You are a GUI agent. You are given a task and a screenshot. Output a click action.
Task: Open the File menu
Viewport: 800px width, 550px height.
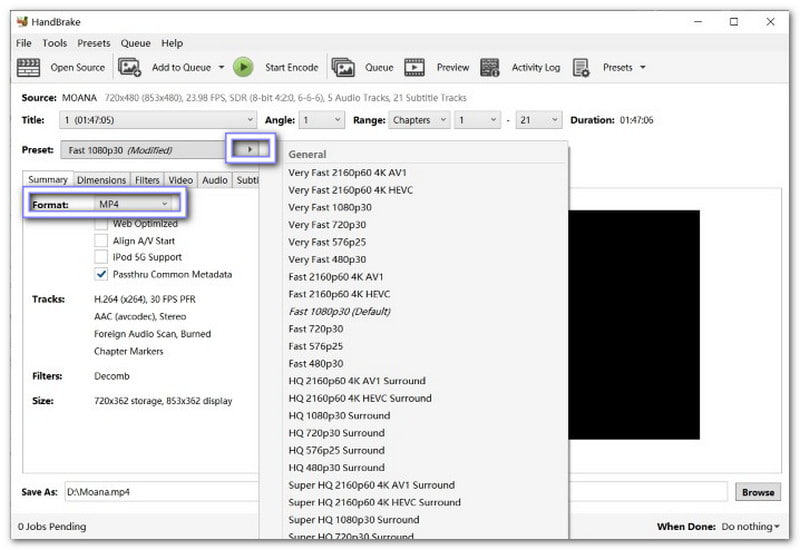coord(23,43)
